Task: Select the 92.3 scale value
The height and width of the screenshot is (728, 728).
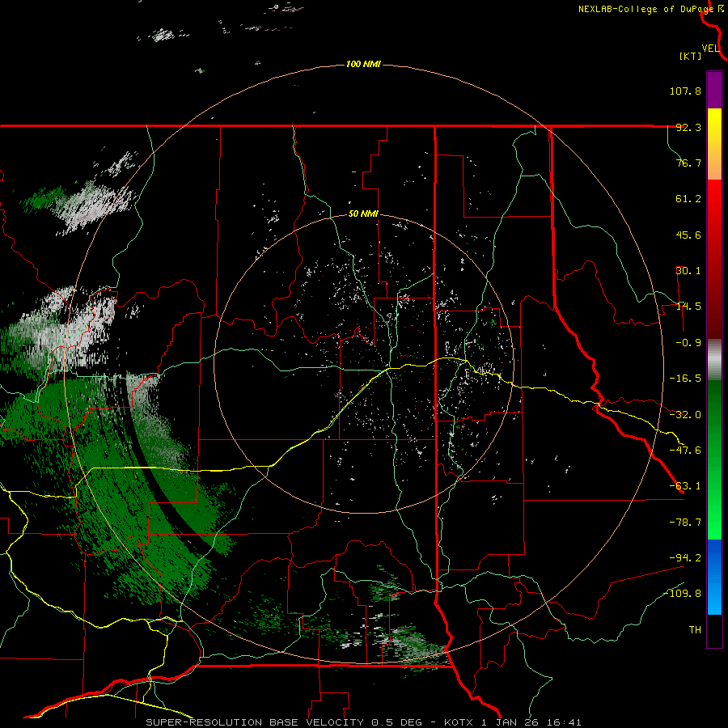Action: tap(688, 127)
